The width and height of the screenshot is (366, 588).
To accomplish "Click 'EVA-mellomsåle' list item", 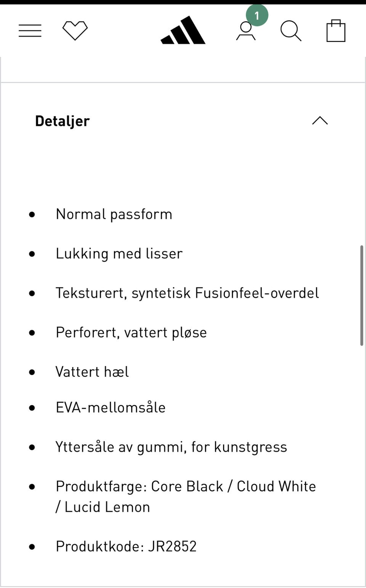I will tap(111, 408).
